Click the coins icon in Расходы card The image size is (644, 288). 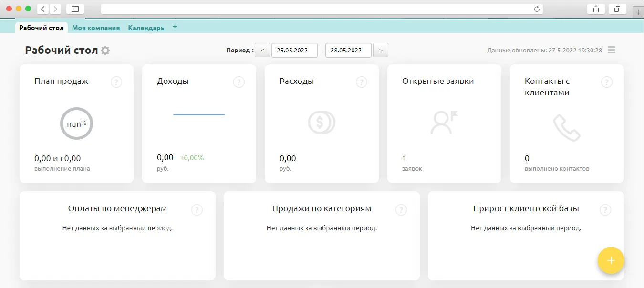point(322,122)
